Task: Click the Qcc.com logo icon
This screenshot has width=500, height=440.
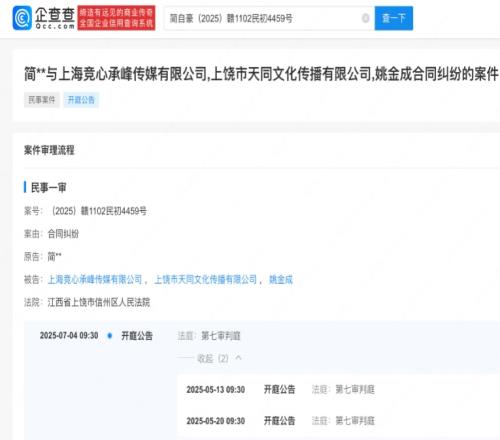Action: click(22, 18)
